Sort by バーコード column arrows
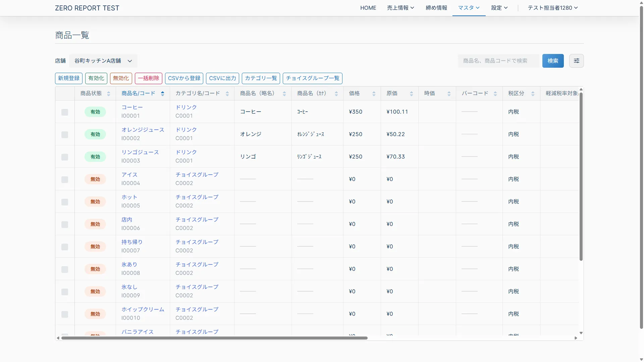This screenshot has width=644, height=362. tap(495, 94)
